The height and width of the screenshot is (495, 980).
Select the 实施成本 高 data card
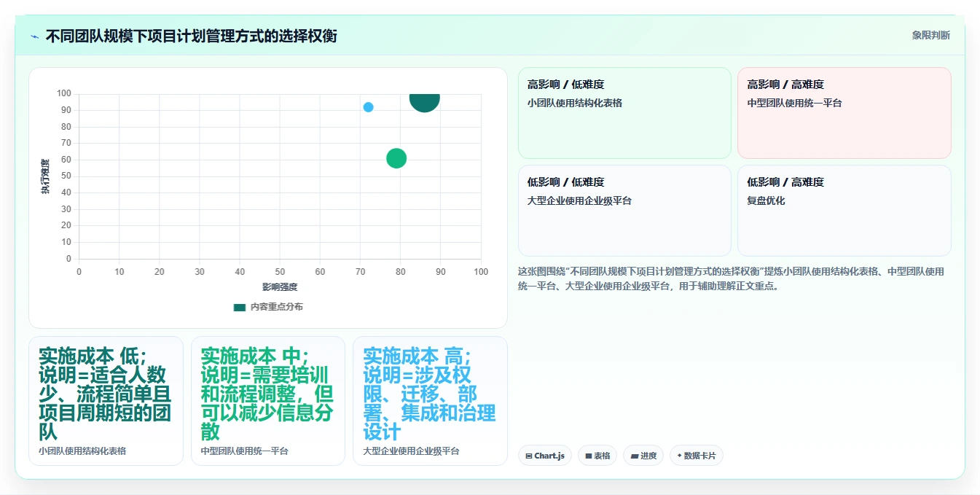coord(430,400)
